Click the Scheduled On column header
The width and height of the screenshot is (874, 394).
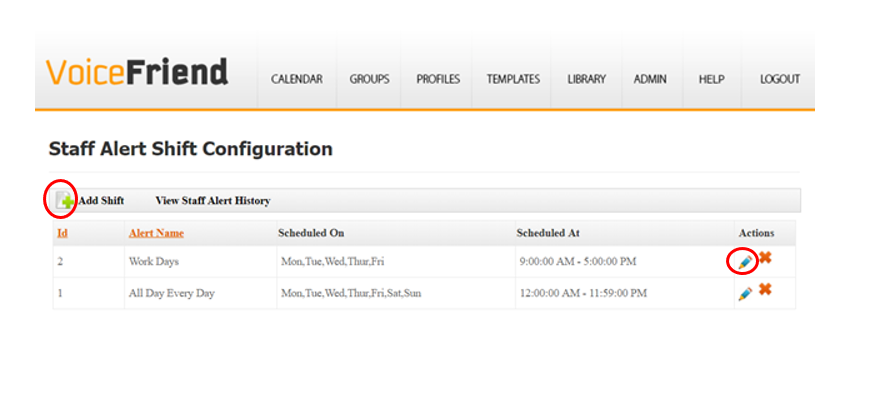point(311,233)
